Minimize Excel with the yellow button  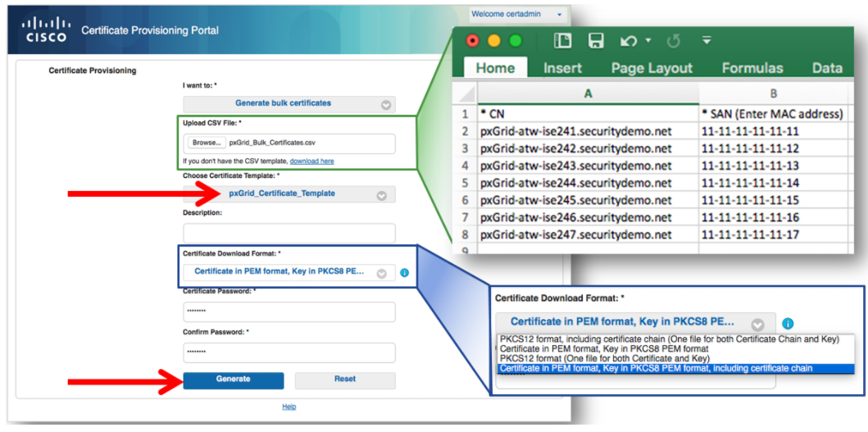pyautogui.click(x=493, y=41)
